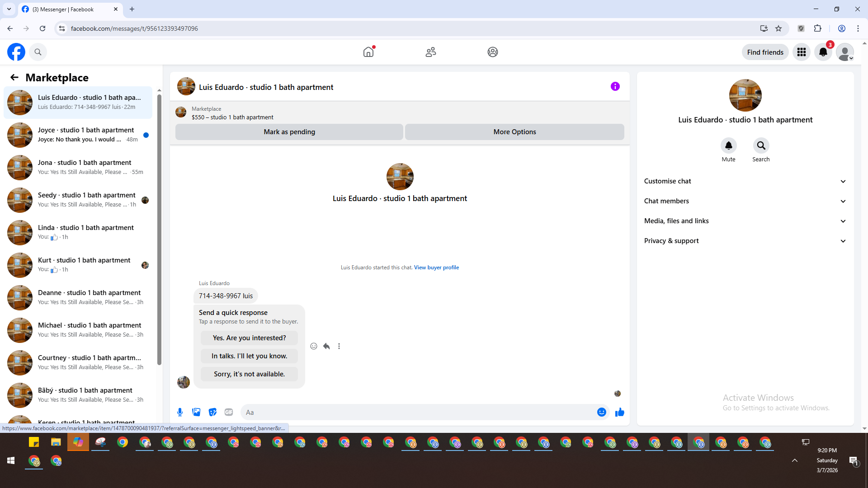Send a thumbs up like
Image resolution: width=868 pixels, height=488 pixels.
620,412
